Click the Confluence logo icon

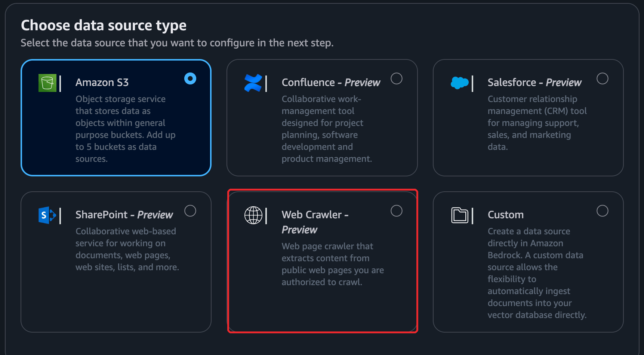[x=253, y=83]
